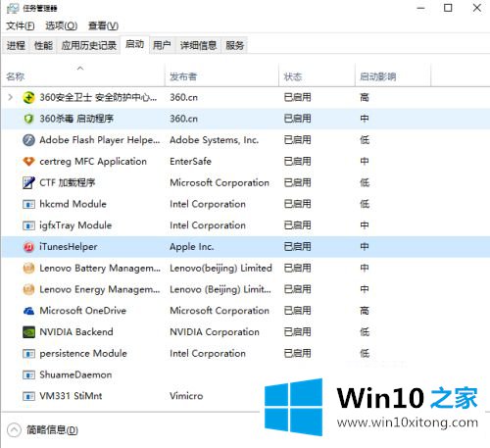Switch to the 应用历史记录 tab
Viewport: 490px width, 448px height.
pos(89,45)
